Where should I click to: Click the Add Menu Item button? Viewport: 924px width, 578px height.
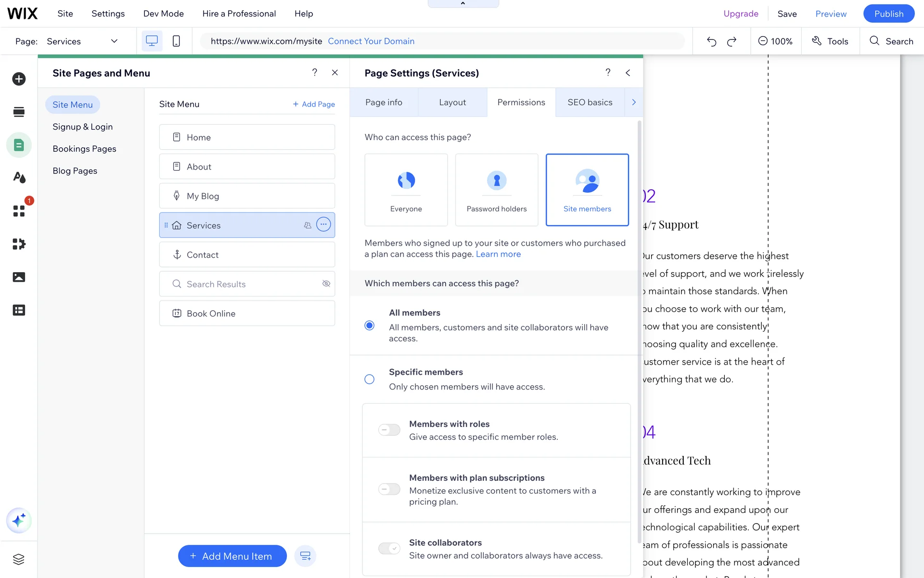(x=232, y=556)
